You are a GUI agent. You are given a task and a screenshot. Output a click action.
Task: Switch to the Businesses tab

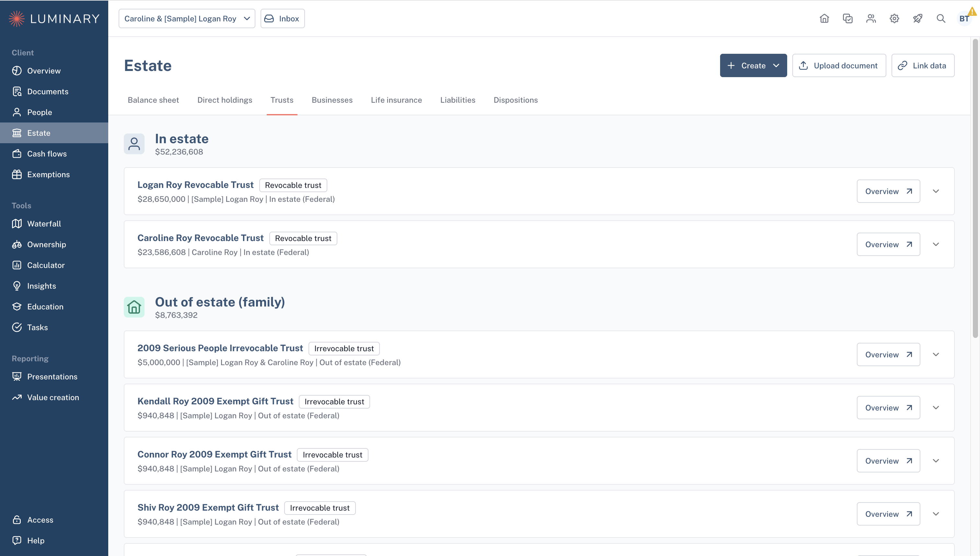pyautogui.click(x=332, y=100)
